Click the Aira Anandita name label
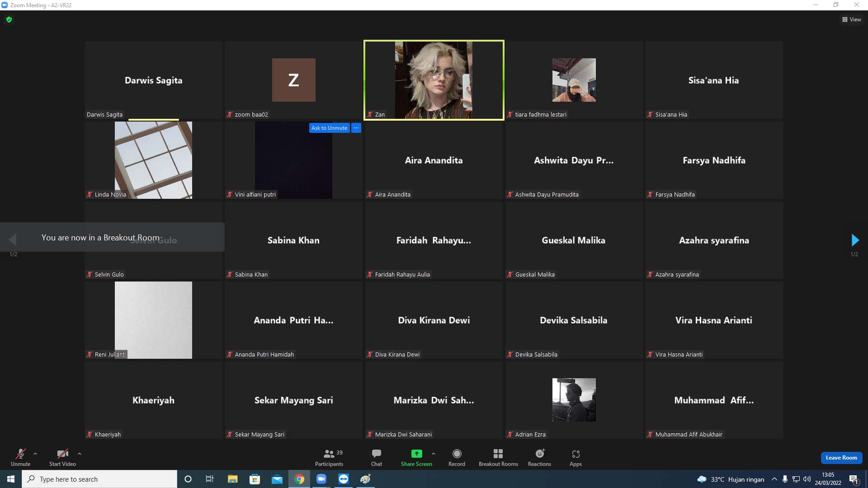The height and width of the screenshot is (488, 868). 392,195
